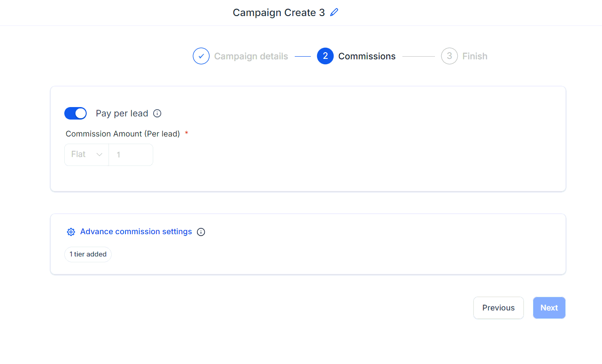Jump to the Finish step label
Screen dimensions: 602x364
pos(475,56)
